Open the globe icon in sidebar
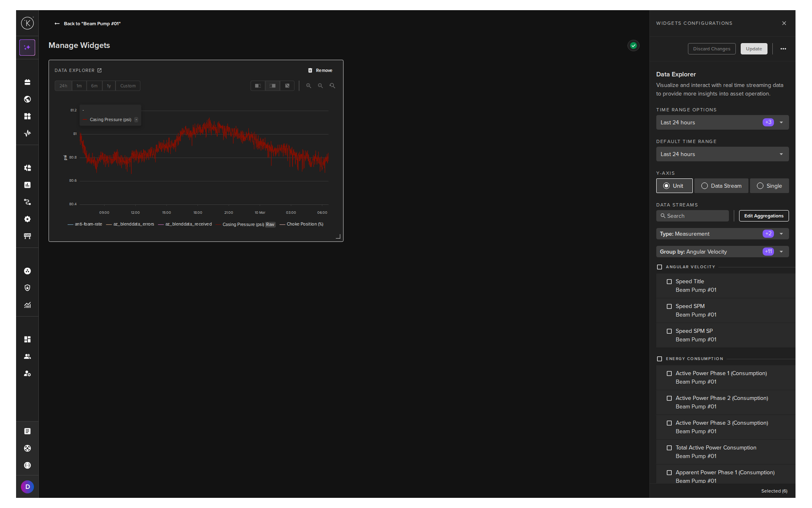The image size is (812, 508). click(x=27, y=99)
